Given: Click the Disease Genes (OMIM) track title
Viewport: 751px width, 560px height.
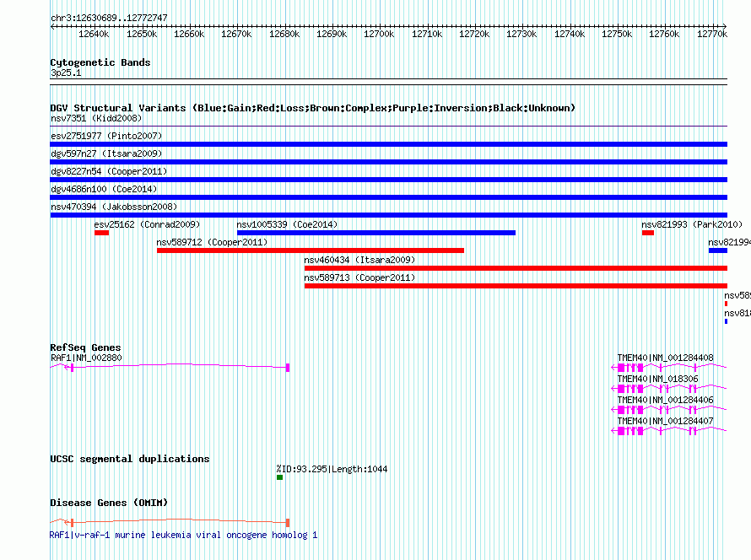Looking at the screenshot, I should pyautogui.click(x=109, y=503).
